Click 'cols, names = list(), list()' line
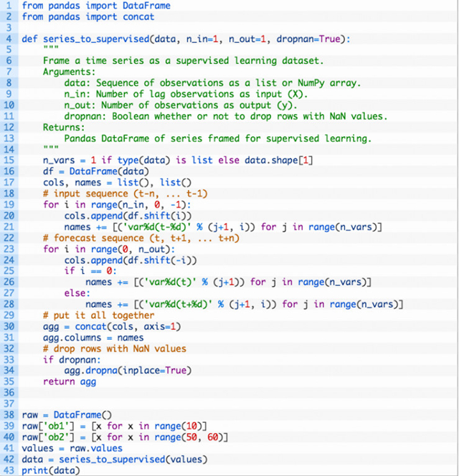The width and height of the screenshot is (459, 476). [x=117, y=183]
